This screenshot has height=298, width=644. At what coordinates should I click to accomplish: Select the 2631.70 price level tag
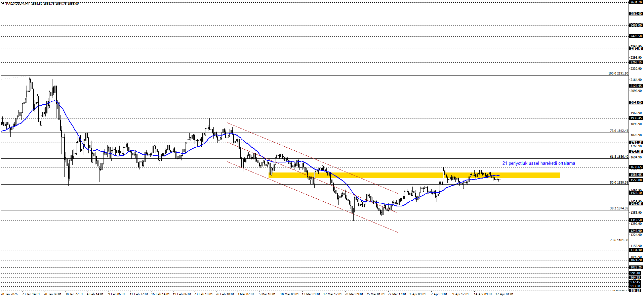click(636, 2)
